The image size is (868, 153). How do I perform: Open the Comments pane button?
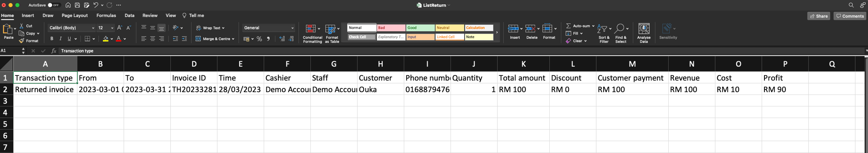point(850,16)
